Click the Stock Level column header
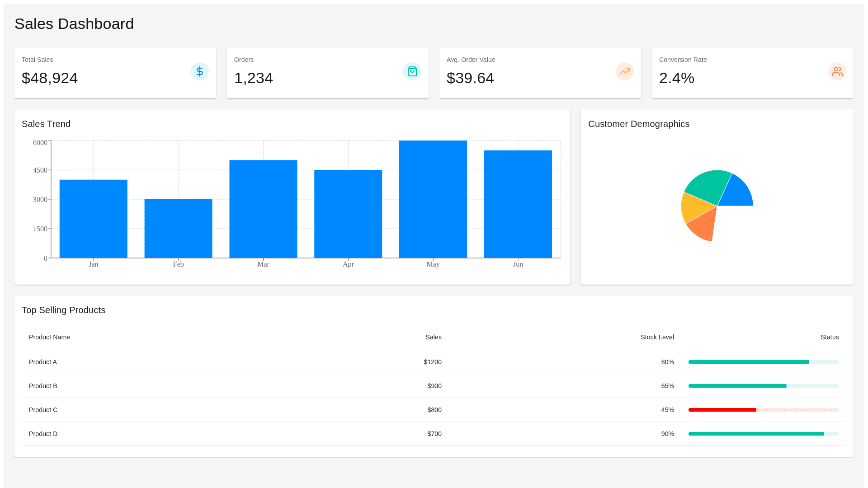 [x=657, y=337]
